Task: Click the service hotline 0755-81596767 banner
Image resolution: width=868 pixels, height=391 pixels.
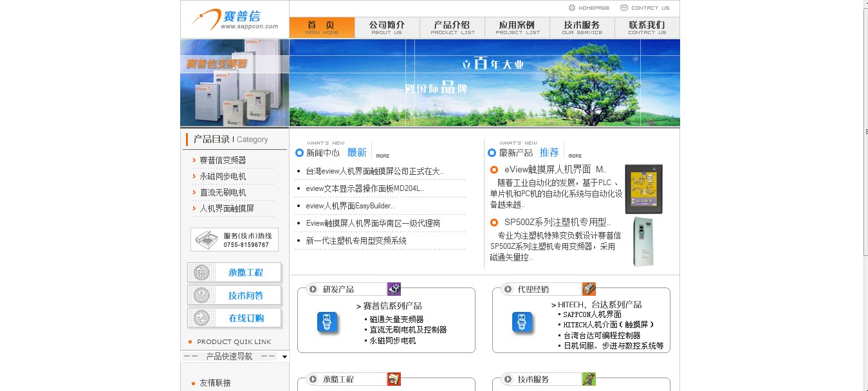Action: click(234, 239)
